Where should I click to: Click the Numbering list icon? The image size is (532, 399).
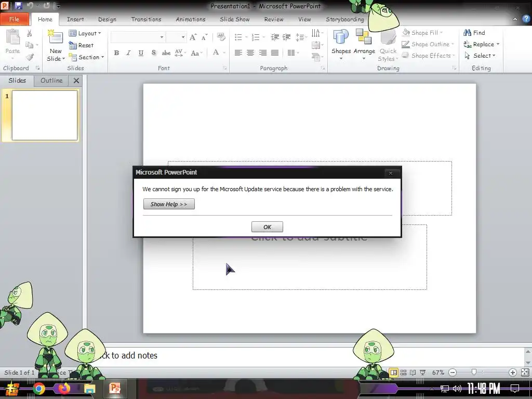point(256,37)
